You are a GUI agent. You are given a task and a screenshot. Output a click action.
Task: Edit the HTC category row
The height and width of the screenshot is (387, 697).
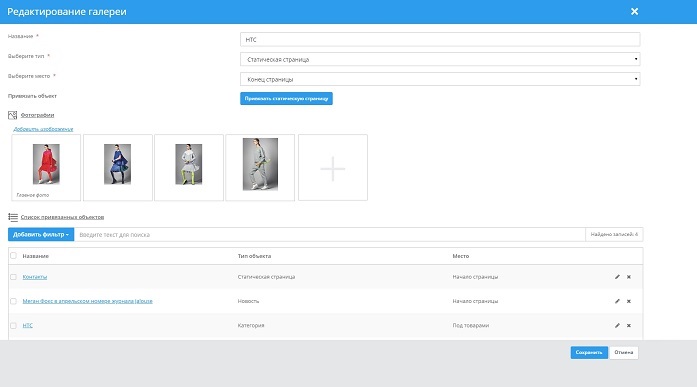[x=617, y=326]
